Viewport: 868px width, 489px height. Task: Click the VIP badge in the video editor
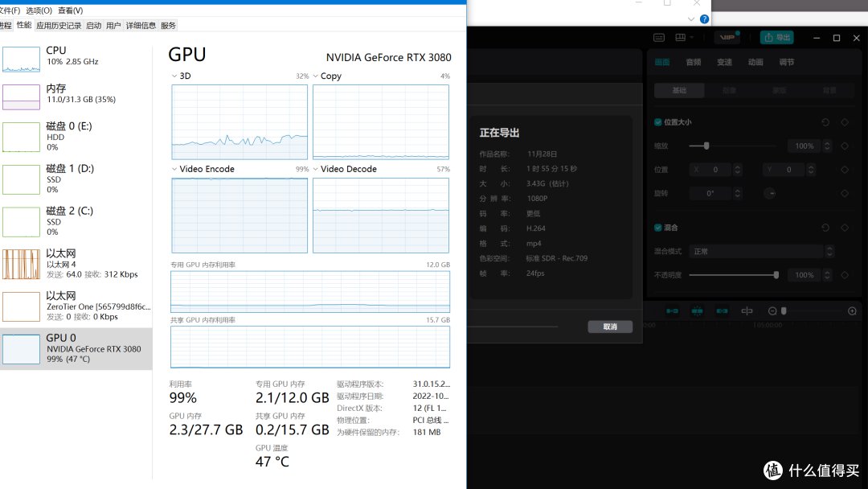pyautogui.click(x=727, y=37)
